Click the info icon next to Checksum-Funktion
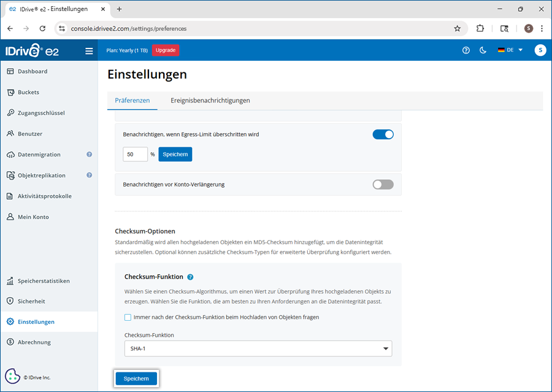Image resolution: width=552 pixels, height=392 pixels. point(190,277)
